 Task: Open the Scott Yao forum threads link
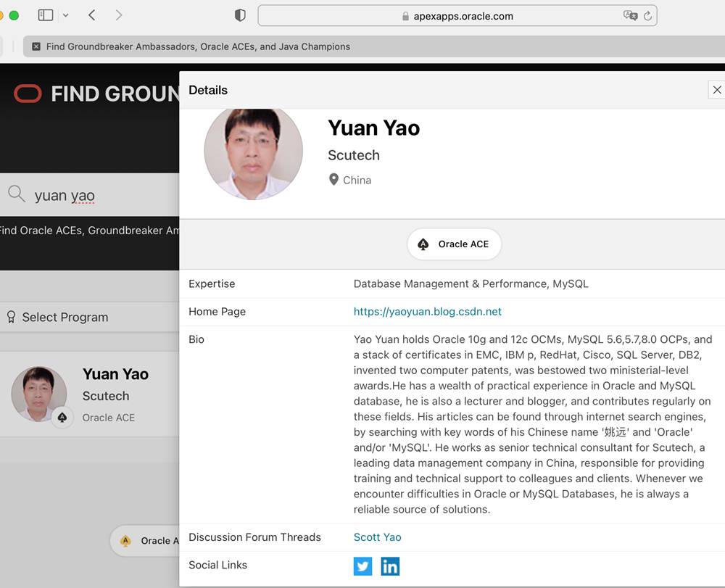pyautogui.click(x=377, y=537)
